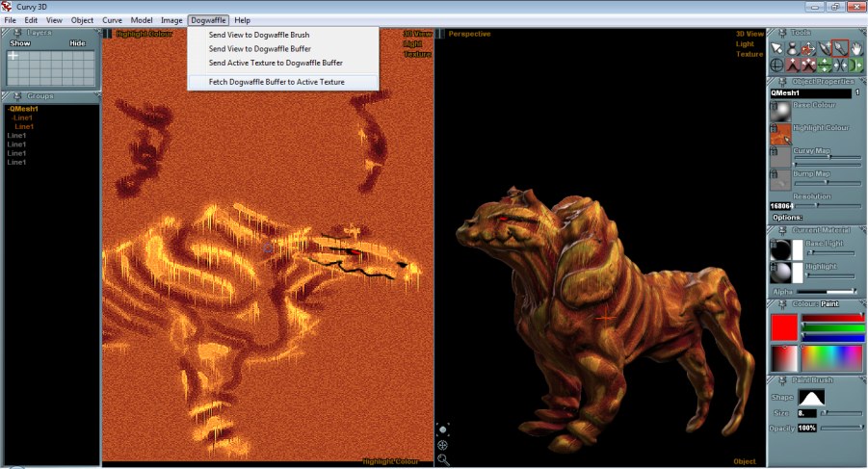This screenshot has height=469, width=868.
Task: Toggle the lock on Highlight Colour texture
Action: click(774, 127)
